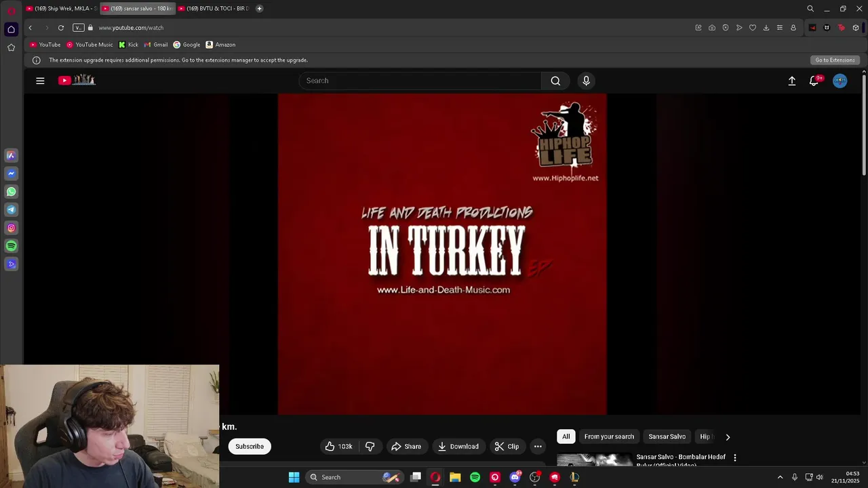Click the video player area
Image resolution: width=868 pixels, height=488 pixels.
[x=442, y=254]
